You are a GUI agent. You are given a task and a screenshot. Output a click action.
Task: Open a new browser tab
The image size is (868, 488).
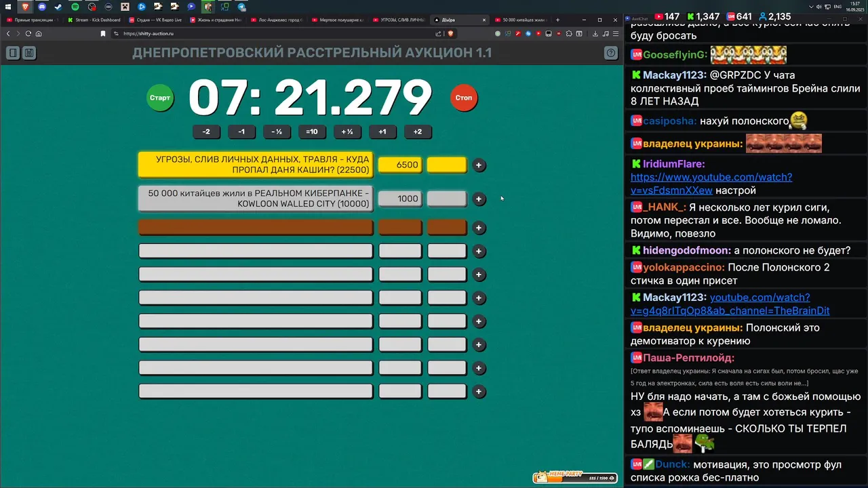point(559,20)
